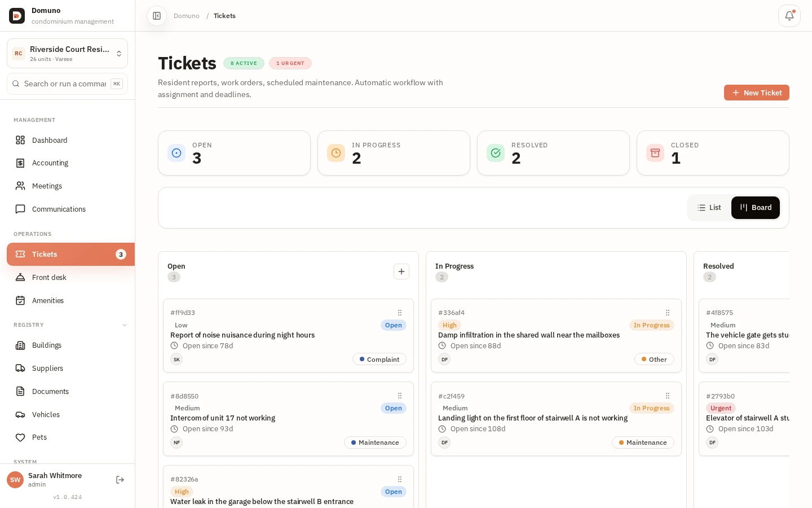Click the Meetings people icon
The width and height of the screenshot is (812, 508).
click(20, 186)
